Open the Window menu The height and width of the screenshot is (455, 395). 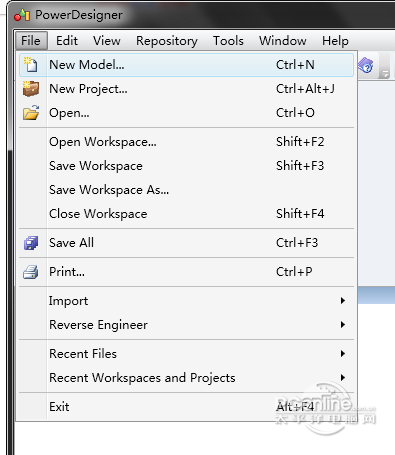coord(283,41)
